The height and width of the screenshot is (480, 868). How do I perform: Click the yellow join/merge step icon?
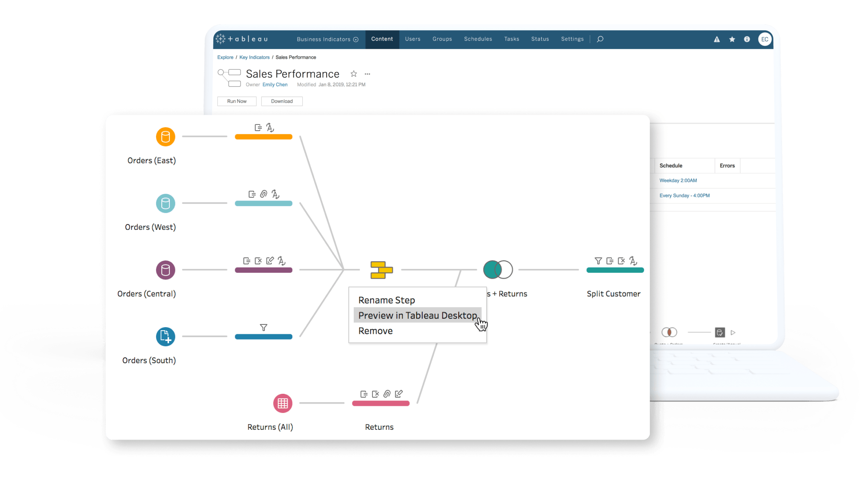(x=384, y=270)
